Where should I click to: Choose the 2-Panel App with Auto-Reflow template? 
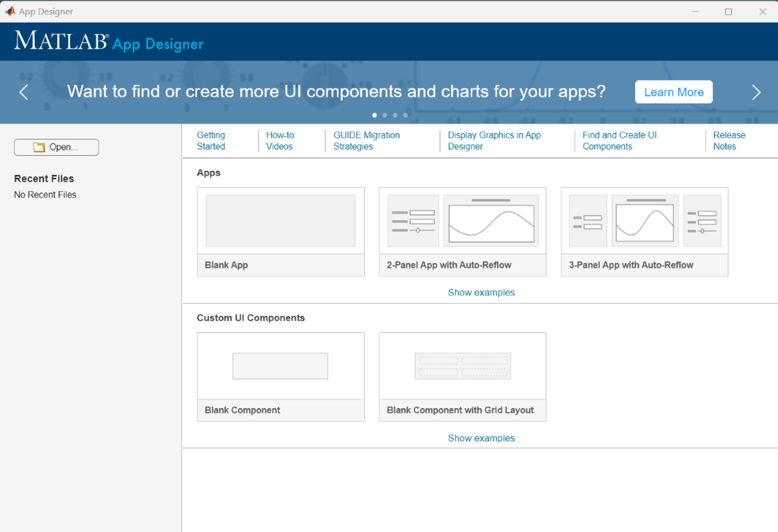click(463, 232)
